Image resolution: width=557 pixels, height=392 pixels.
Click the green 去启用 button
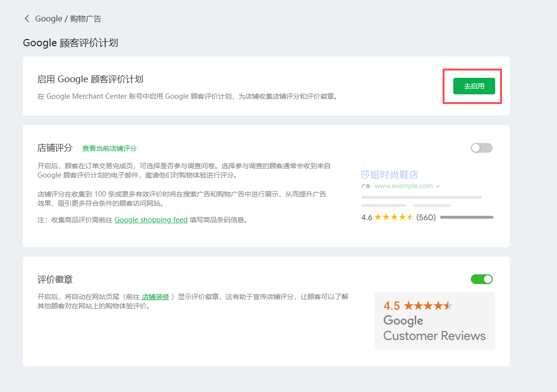[474, 86]
